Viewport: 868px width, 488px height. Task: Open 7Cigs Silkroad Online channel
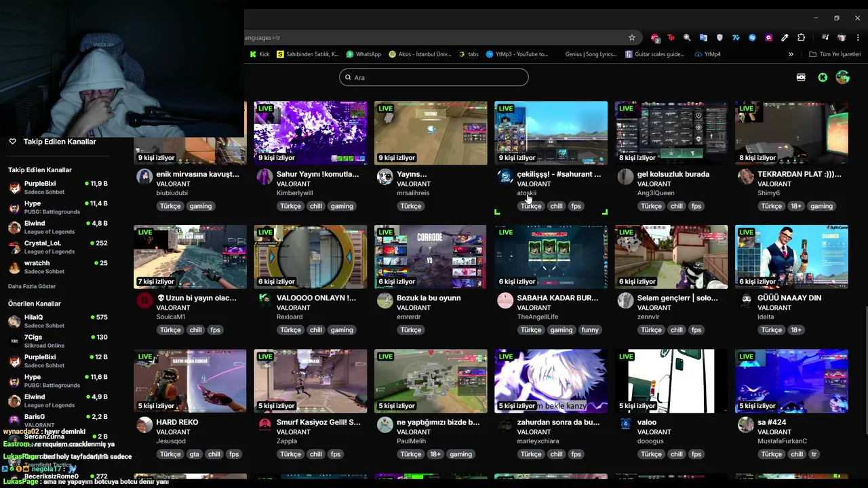(58, 341)
